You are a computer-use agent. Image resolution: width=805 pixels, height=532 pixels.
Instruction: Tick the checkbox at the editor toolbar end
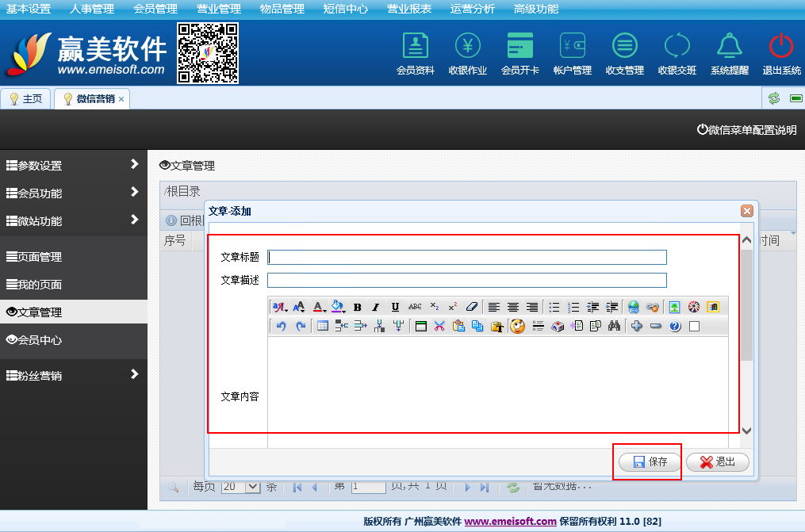pos(694,326)
